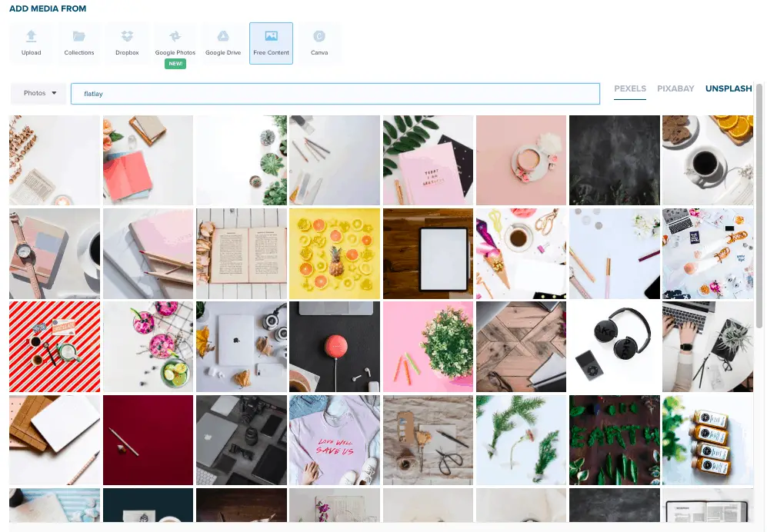Viewport: 767px width, 532px height.
Task: Select the yellow citrus and pineapple photo
Action: click(x=335, y=254)
